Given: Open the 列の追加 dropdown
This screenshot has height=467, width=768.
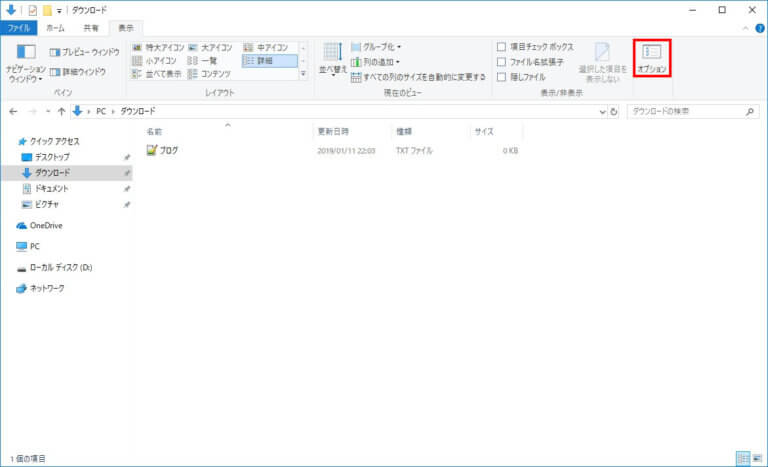Looking at the screenshot, I should (375, 62).
